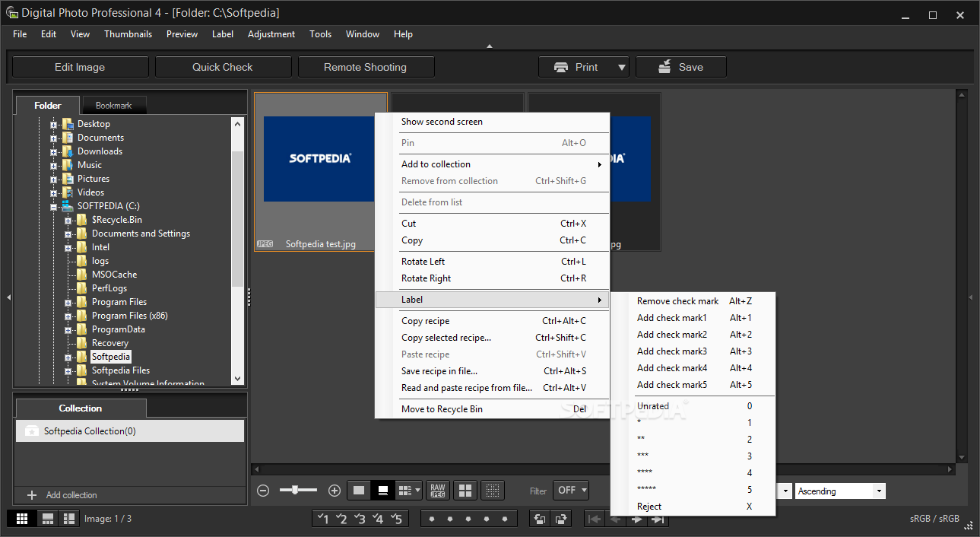Screen dimensions: 980x537
Task: Click the zoom-in plus icon for thumbnails
Action: 334,491
